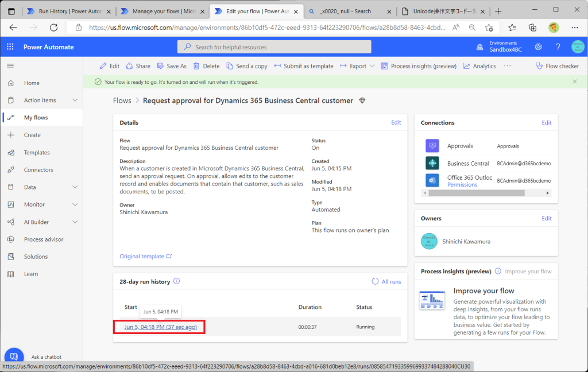Share this flow
588x372 pixels.
(138, 66)
